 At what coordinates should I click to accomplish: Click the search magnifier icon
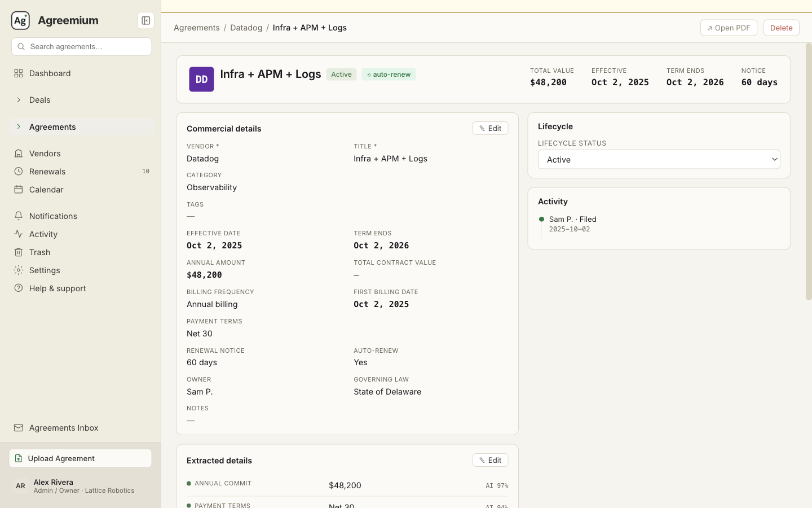pyautogui.click(x=21, y=47)
